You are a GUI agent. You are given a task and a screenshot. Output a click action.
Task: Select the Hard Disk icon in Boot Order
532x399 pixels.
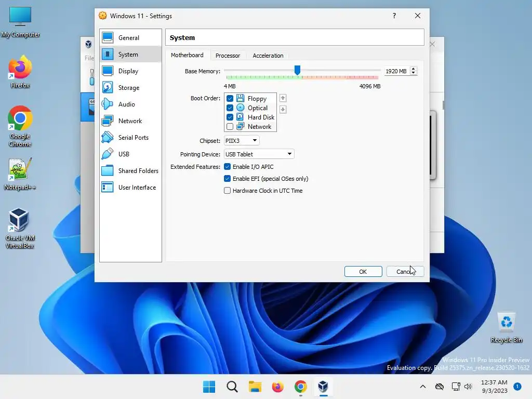point(240,117)
